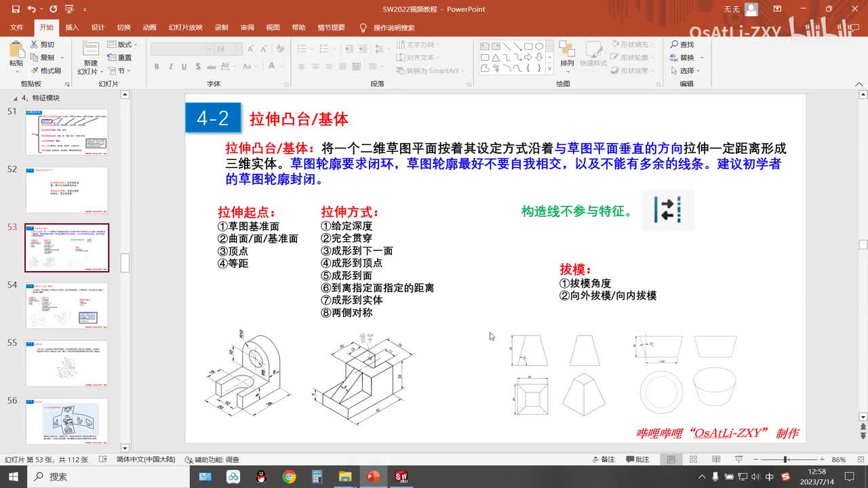Select the rectangle shape in shapes gallery
868x488 pixels.
(528, 46)
